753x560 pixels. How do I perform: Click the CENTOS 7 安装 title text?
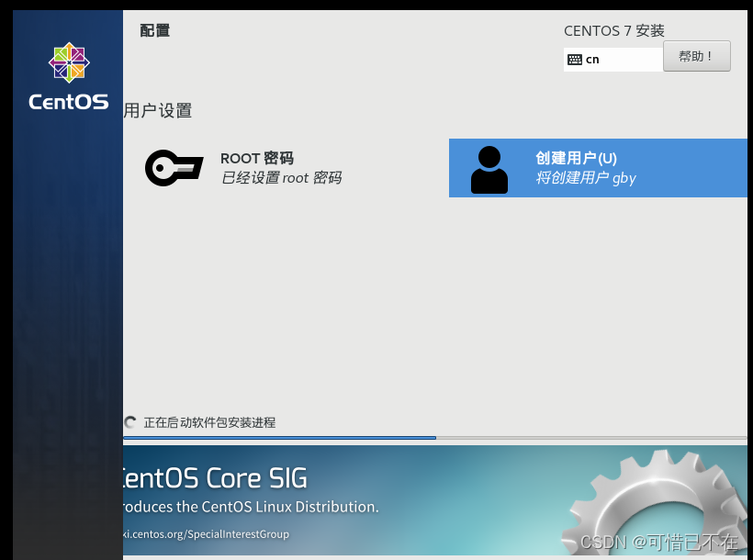(x=613, y=30)
